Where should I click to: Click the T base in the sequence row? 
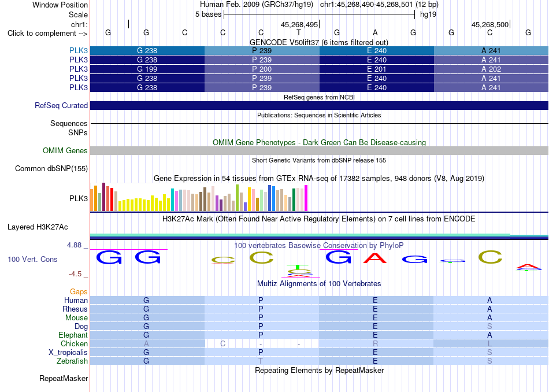click(x=299, y=32)
